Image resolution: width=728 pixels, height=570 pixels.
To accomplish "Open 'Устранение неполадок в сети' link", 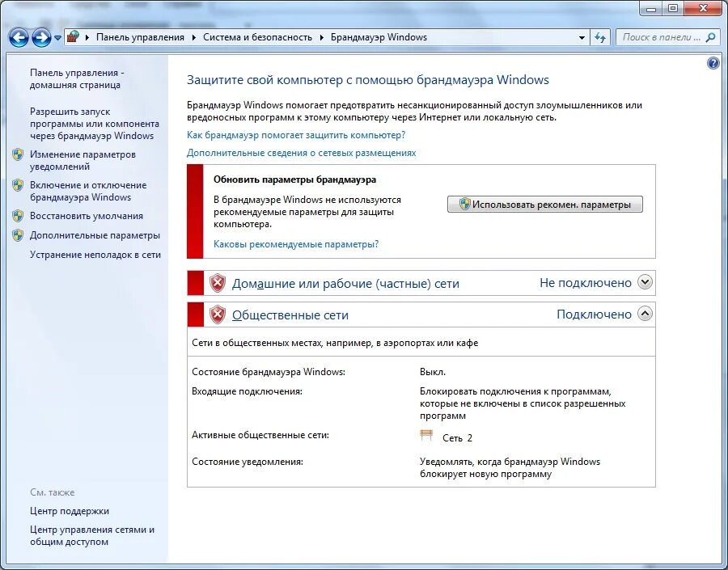I will click(95, 255).
